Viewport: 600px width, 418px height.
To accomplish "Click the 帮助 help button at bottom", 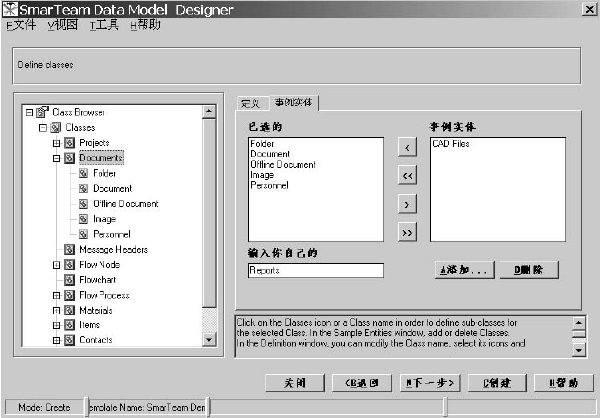I will pos(564,383).
